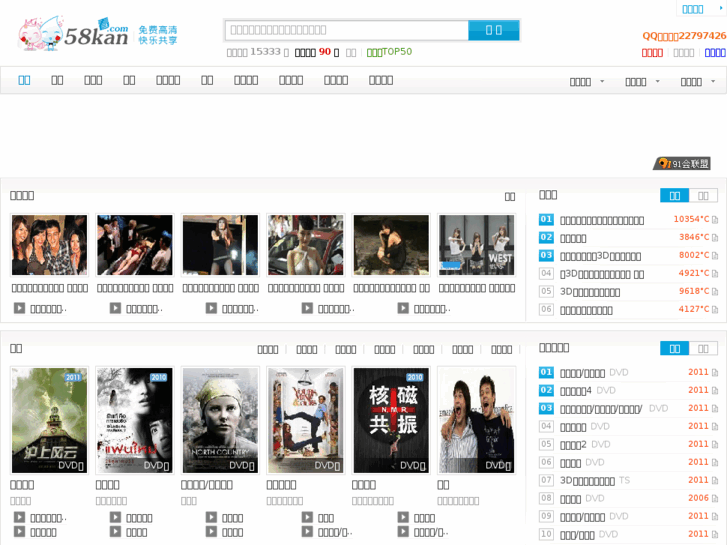
Task: Open the green TOP50 link
Action: click(x=389, y=52)
